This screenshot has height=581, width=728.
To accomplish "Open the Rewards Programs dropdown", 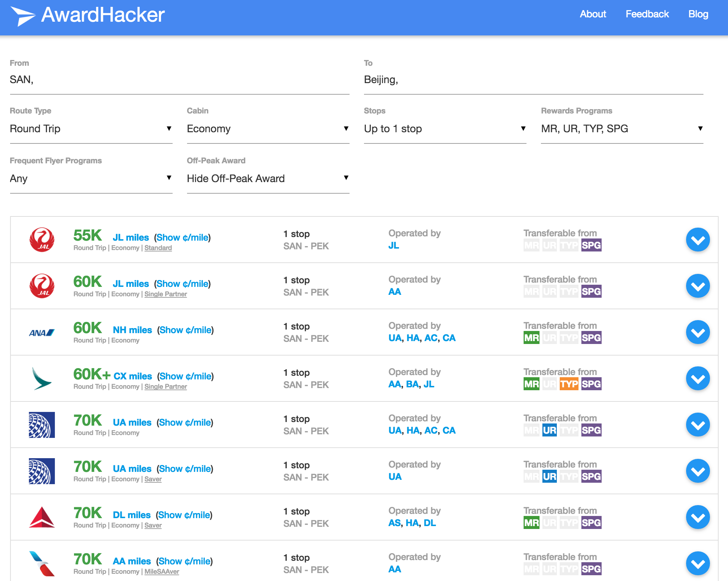I will (x=622, y=129).
